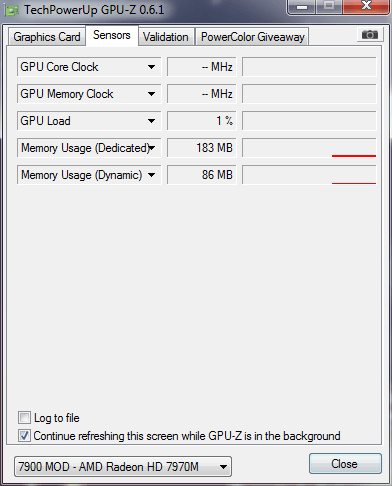392x486 pixels.
Task: Click the disabled maximize button
Action: [x=329, y=6]
